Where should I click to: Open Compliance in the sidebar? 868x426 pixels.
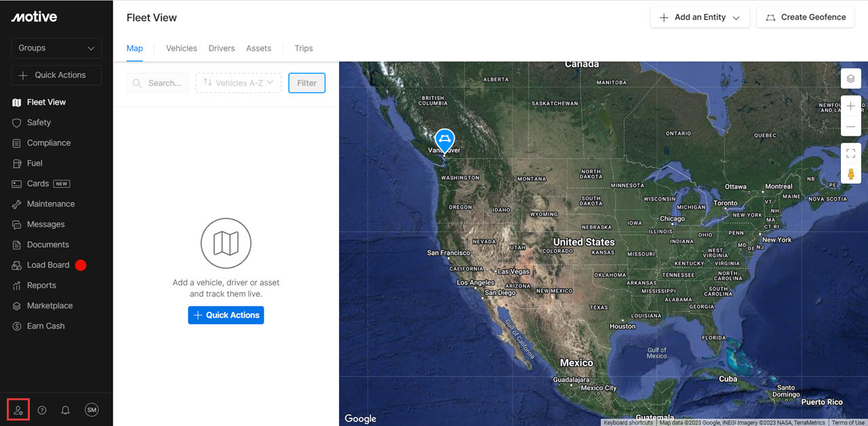tap(49, 143)
